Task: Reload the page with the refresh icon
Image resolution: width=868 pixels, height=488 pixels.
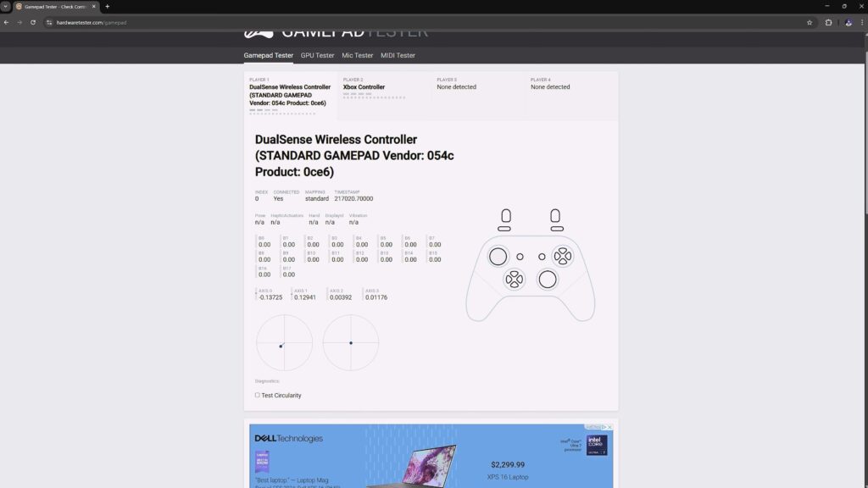Action: [33, 23]
